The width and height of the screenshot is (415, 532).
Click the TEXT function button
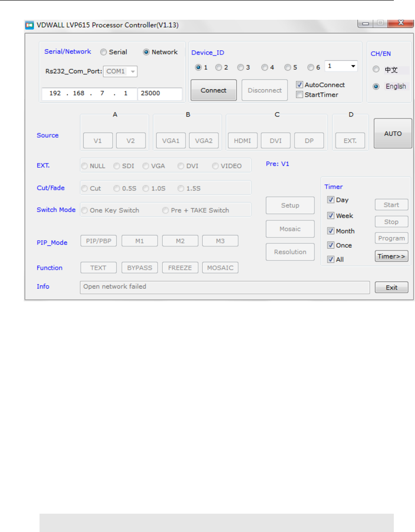98,268
